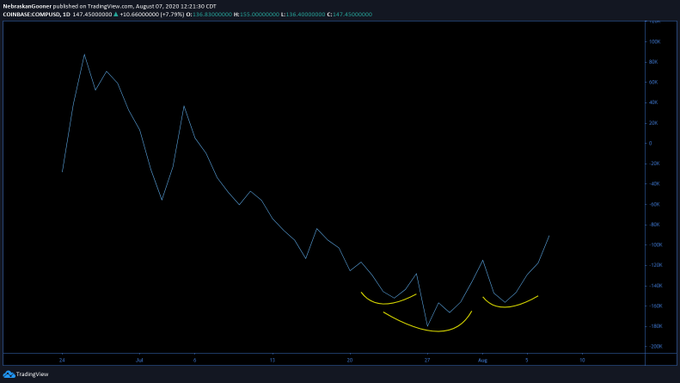This screenshot has height=383, width=680.
Task: Click the -180K price axis label
Action: coord(655,326)
